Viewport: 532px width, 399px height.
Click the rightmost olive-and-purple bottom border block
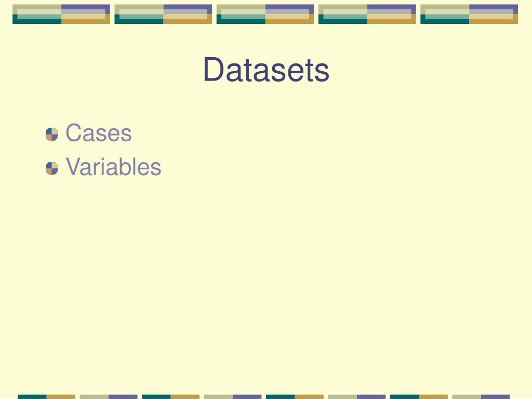481,396
